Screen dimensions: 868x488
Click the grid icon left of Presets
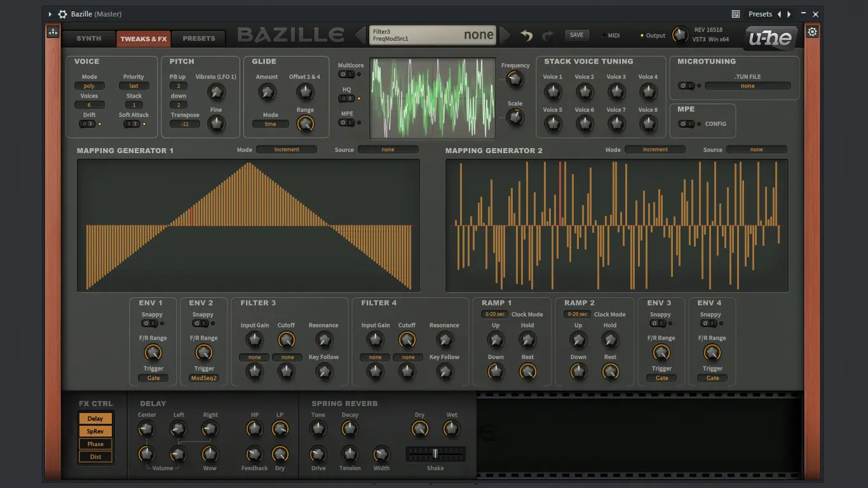(736, 14)
